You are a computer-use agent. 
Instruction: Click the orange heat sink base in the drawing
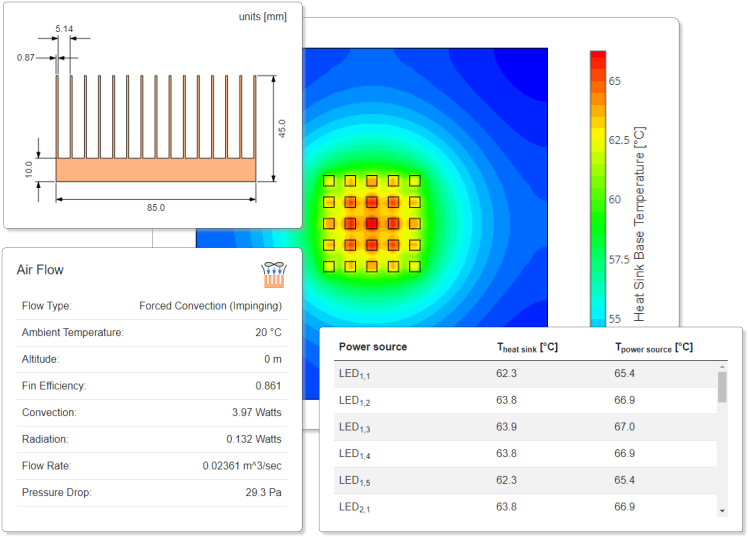[156, 169]
